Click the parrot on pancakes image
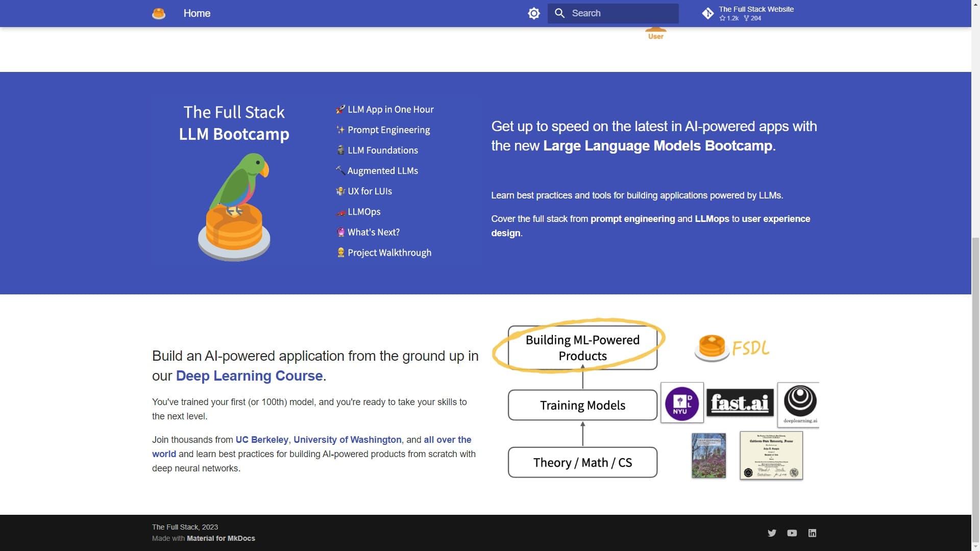 [234, 207]
